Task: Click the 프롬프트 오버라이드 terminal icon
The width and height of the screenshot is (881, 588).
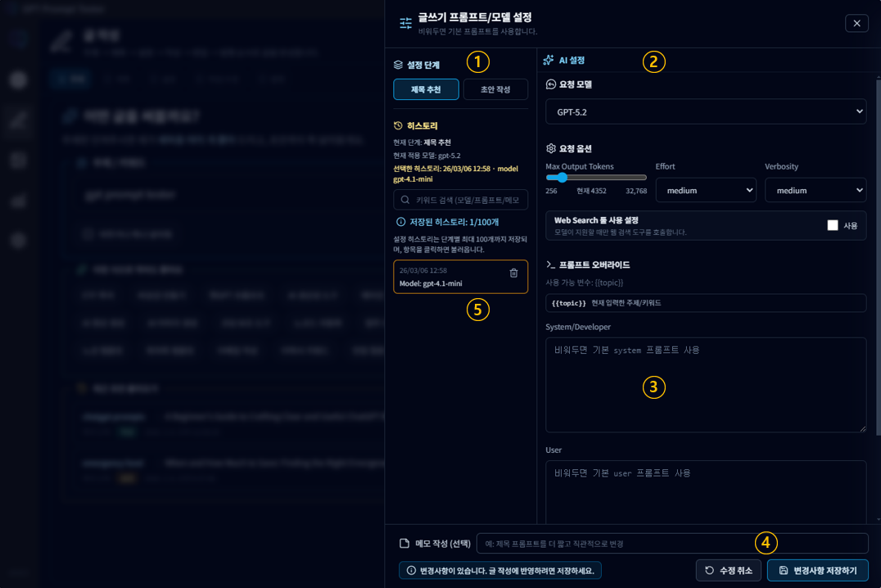Action: 551,265
